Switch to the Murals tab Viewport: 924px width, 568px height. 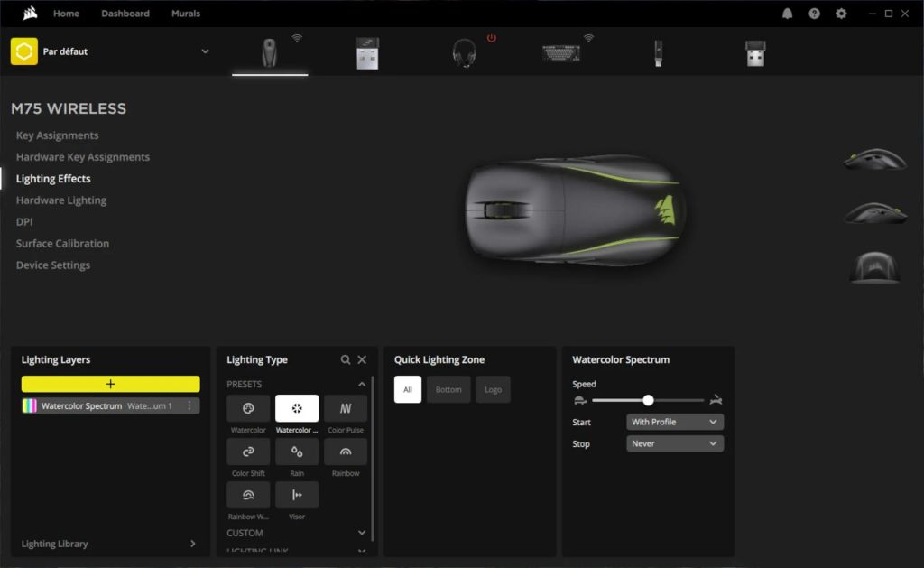click(185, 14)
